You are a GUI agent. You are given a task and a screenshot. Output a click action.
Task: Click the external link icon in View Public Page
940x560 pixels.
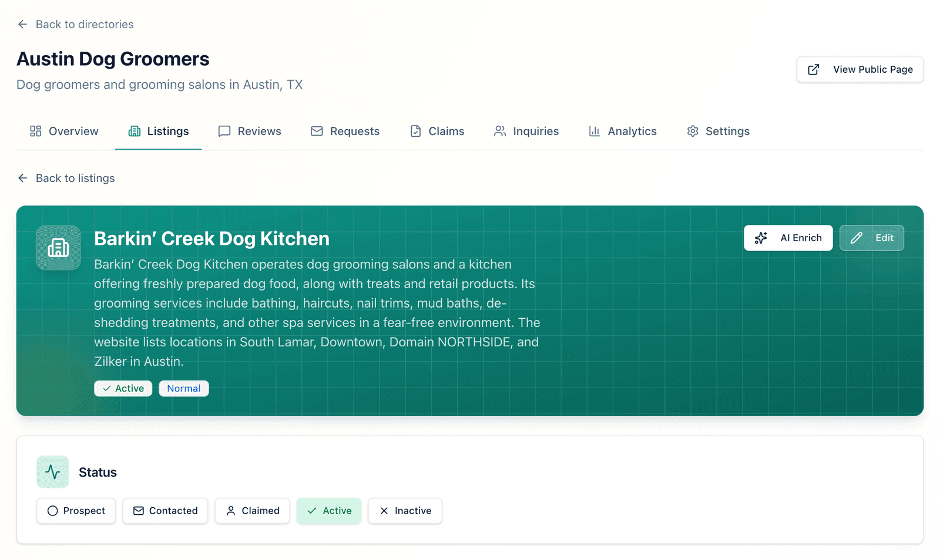point(814,69)
